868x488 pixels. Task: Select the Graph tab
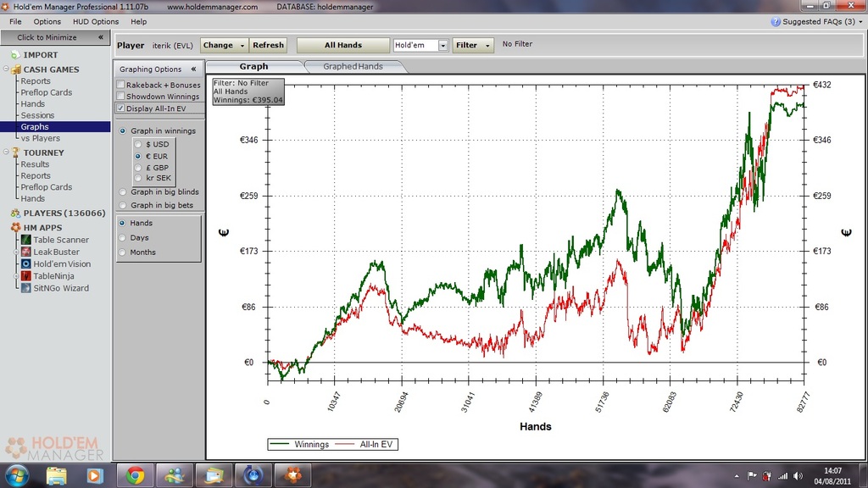click(254, 66)
